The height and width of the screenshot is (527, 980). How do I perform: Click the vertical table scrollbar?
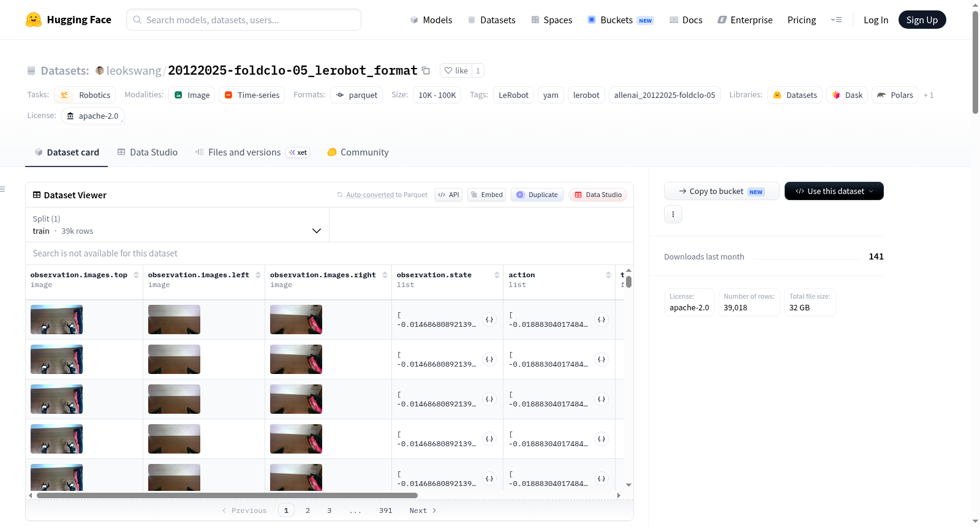pyautogui.click(x=628, y=282)
